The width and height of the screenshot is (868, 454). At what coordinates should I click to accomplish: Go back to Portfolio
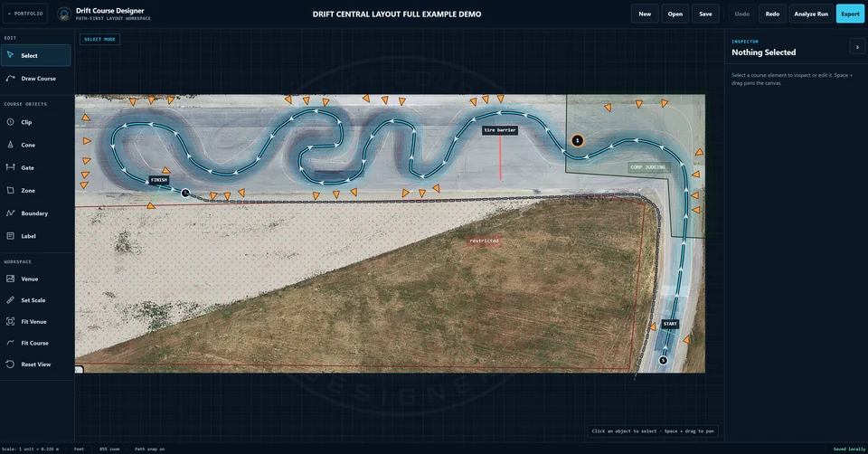pos(25,14)
